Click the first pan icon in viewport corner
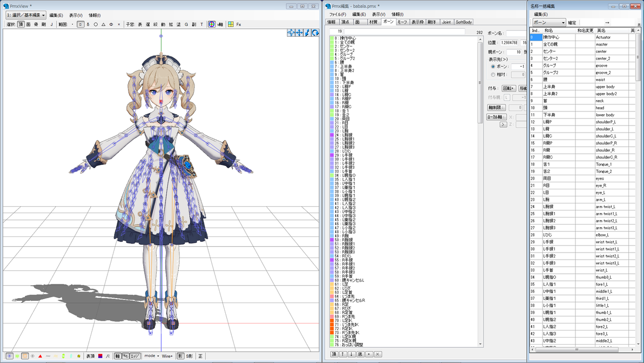 click(x=291, y=32)
